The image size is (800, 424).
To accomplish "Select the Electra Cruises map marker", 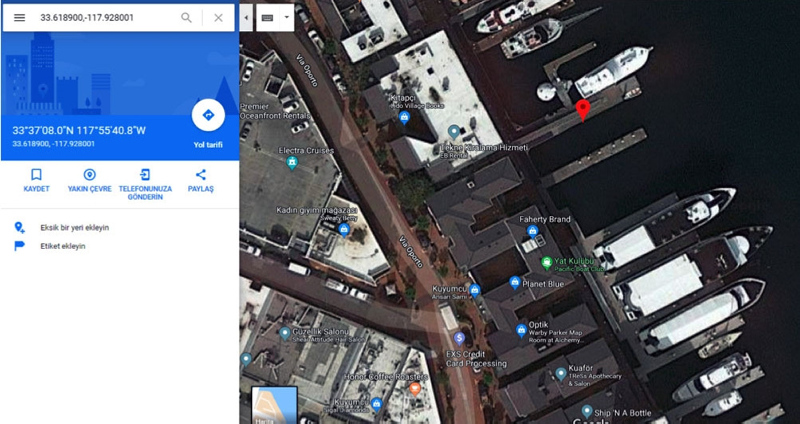I will pyautogui.click(x=292, y=163).
